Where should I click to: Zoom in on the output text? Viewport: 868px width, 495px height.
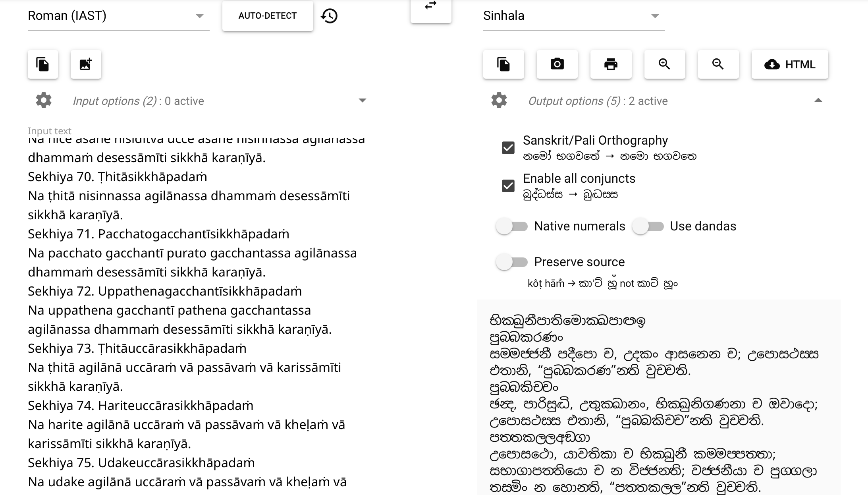click(x=664, y=64)
